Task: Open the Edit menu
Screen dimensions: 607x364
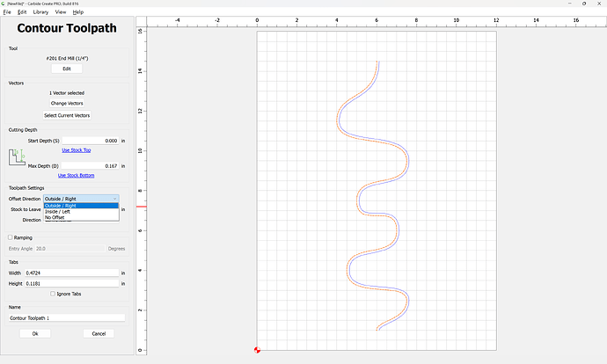Action: [22, 12]
